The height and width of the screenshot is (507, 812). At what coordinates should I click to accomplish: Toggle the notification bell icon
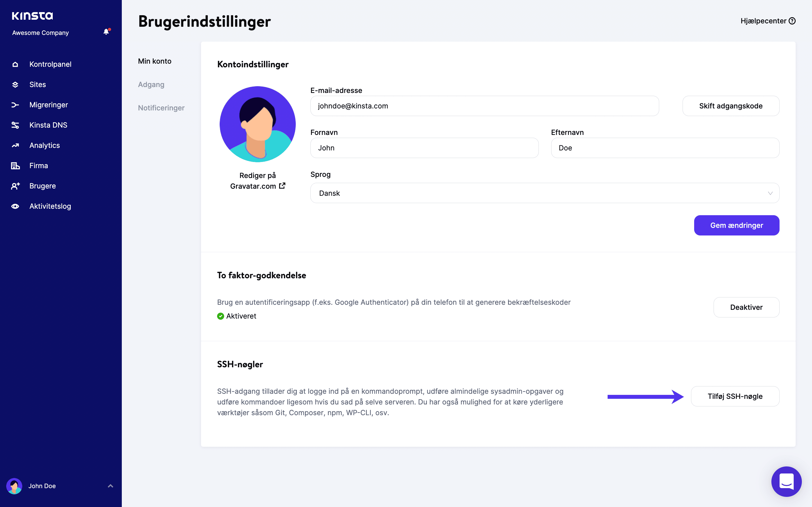[106, 32]
